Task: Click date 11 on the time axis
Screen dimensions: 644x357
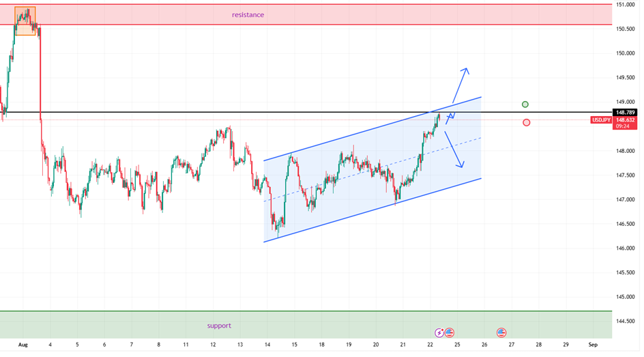Action: click(186, 345)
